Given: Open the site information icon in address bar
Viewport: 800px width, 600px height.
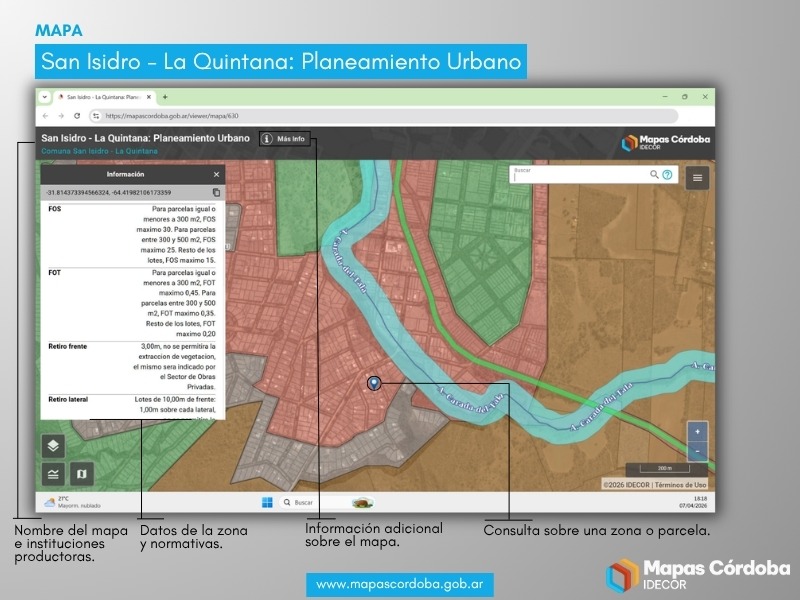Looking at the screenshot, I should coord(96,116).
